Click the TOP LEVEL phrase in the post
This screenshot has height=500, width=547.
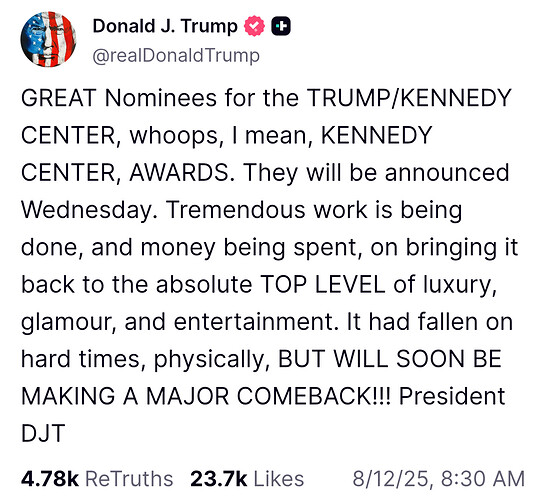tap(323, 284)
